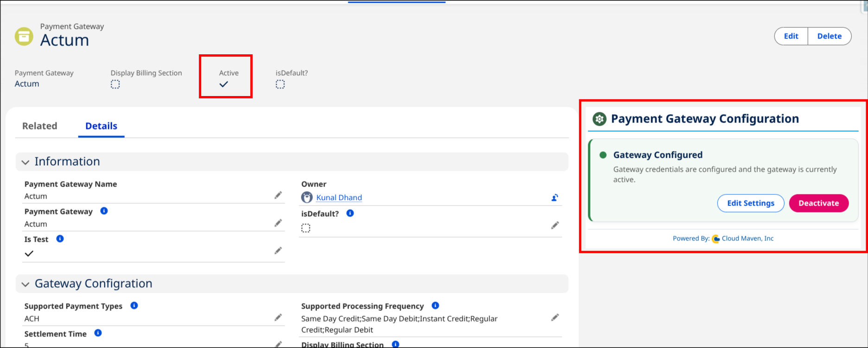The height and width of the screenshot is (348, 868).
Task: Edit Supported Payment Types via pencil icon
Action: click(x=278, y=317)
